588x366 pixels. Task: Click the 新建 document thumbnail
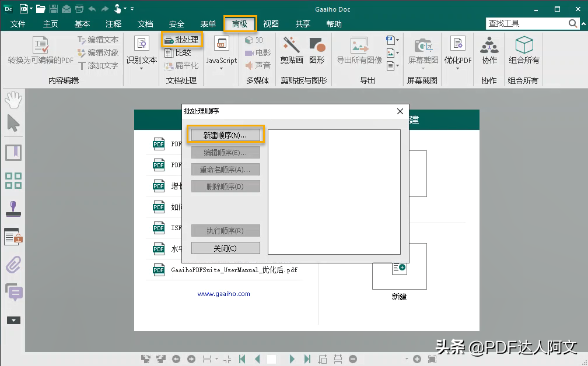click(400, 266)
